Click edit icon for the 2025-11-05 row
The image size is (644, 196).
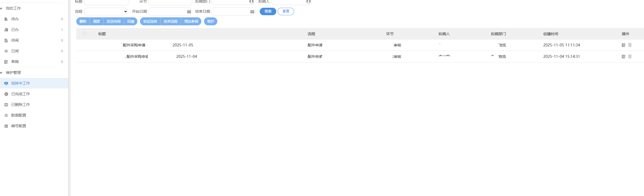click(623, 45)
